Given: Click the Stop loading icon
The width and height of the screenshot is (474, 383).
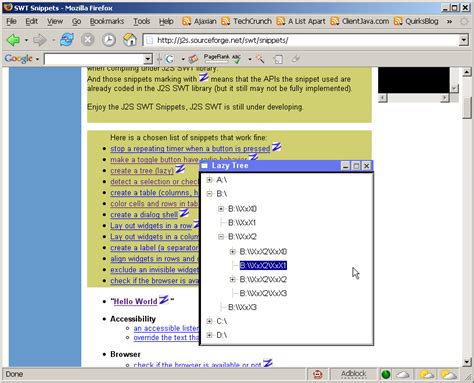Looking at the screenshot, I should (x=88, y=40).
